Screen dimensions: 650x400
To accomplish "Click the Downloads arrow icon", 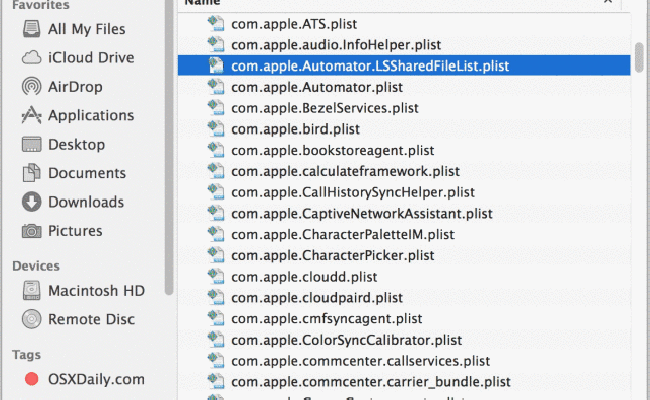I will tap(32, 202).
